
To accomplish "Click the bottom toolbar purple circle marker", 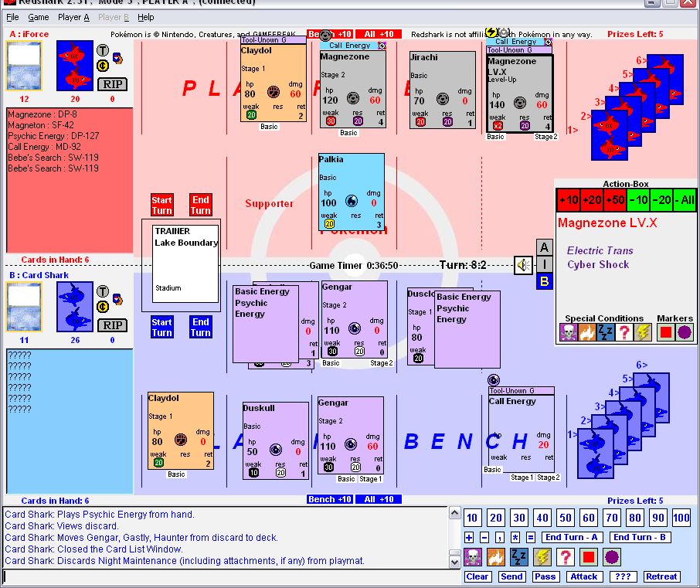I will [612, 557].
